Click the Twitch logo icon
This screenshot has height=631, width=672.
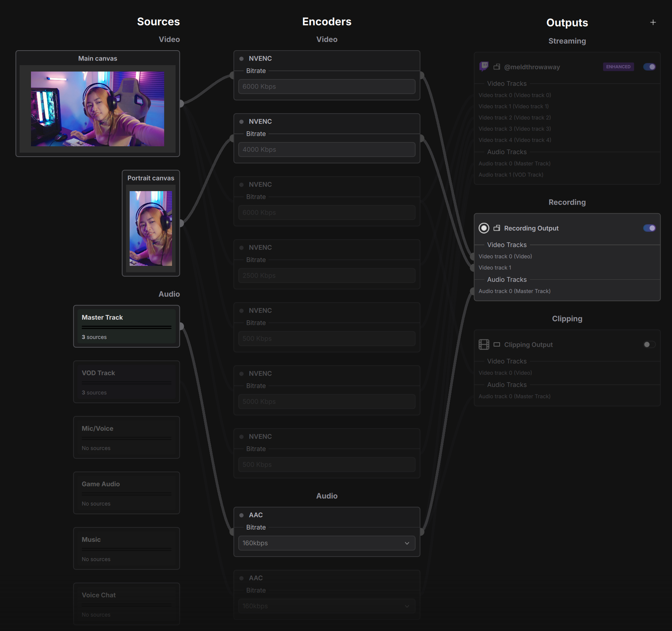[484, 67]
